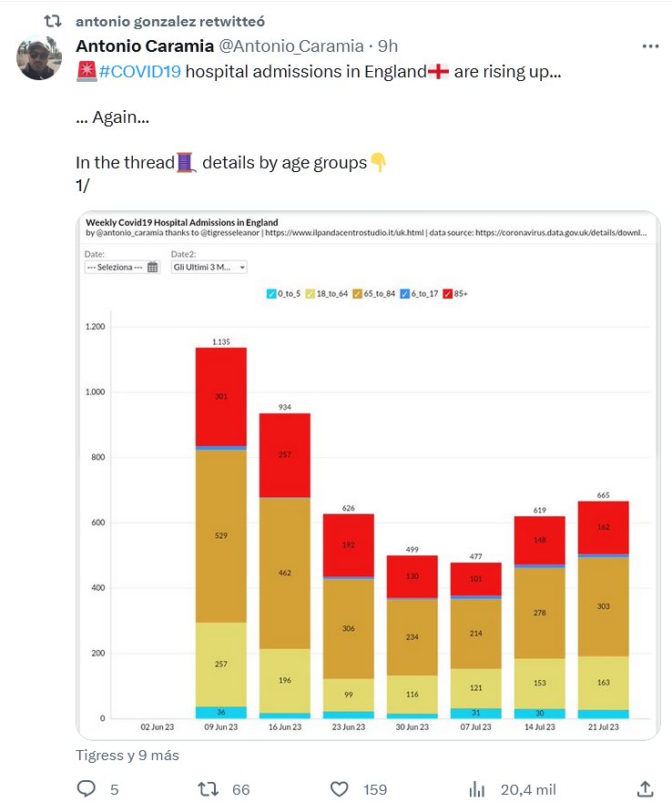Click the share upload icon

point(645,789)
